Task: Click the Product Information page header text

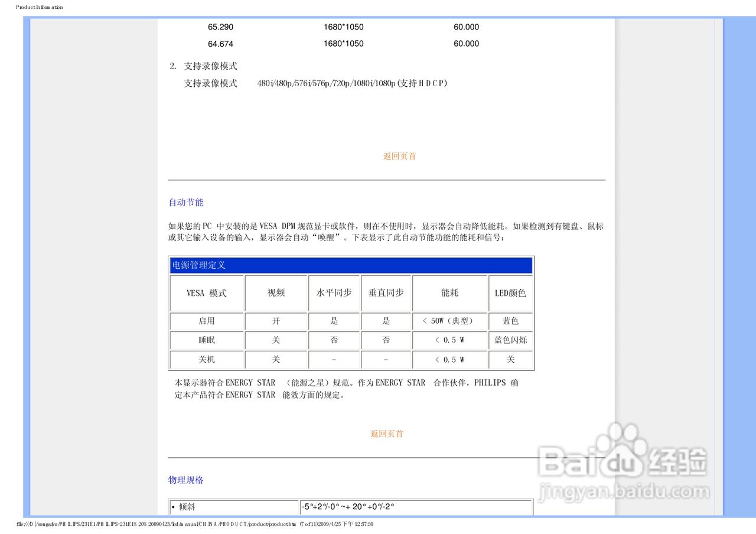Action: click(39, 7)
